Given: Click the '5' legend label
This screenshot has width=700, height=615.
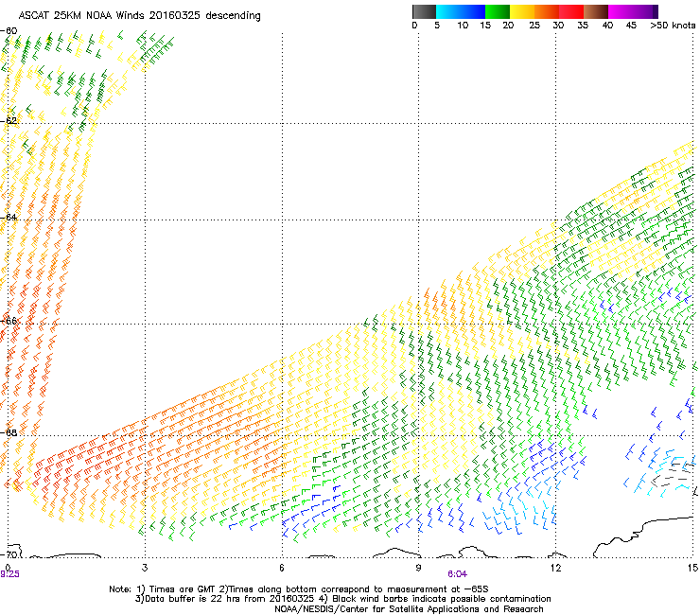Looking at the screenshot, I should click(x=437, y=26).
